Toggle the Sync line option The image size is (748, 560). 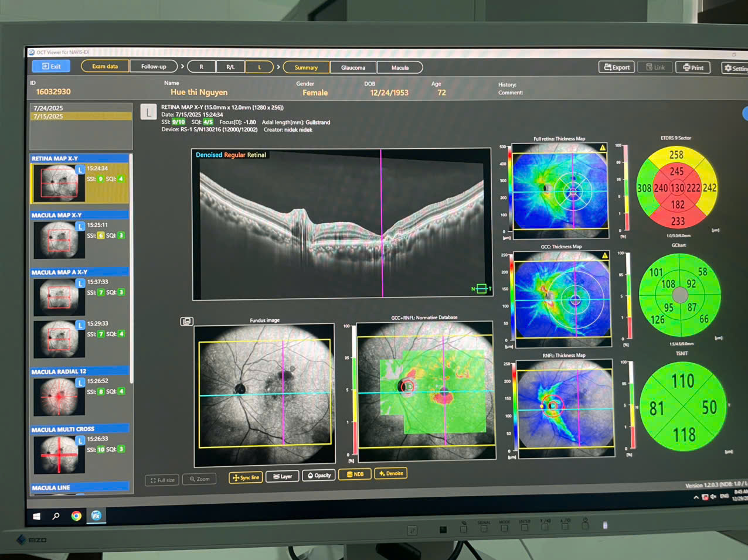246,477
